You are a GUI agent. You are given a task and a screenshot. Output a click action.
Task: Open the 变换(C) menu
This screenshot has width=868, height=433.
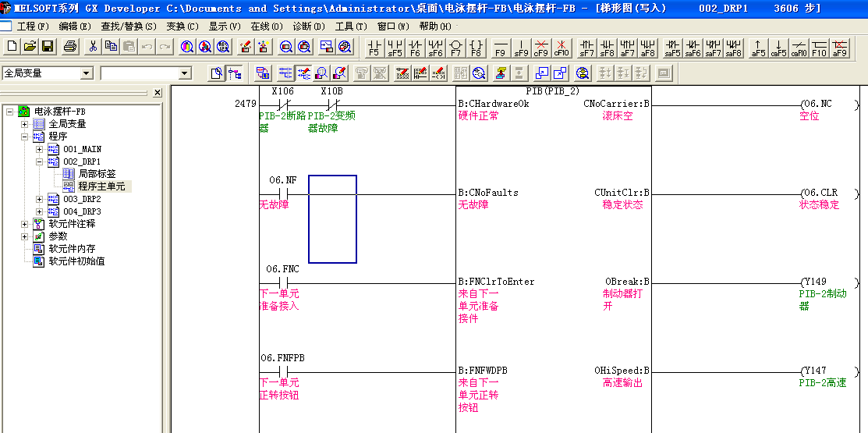pos(182,27)
